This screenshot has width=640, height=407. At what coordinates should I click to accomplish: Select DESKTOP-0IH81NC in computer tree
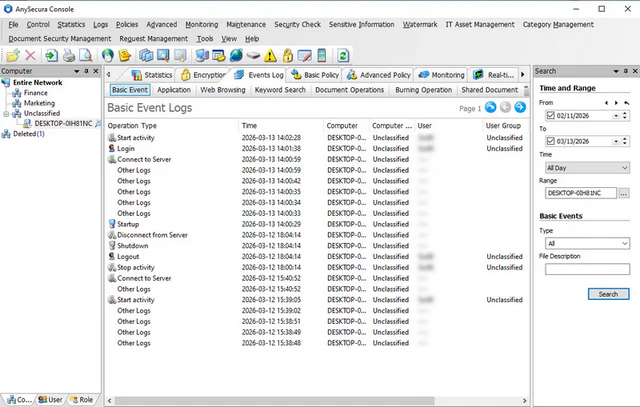coord(63,123)
